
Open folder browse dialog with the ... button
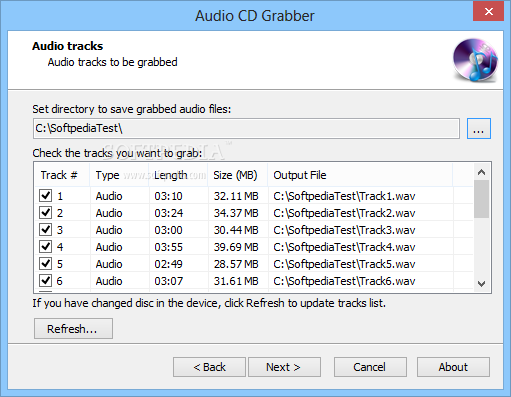pos(479,128)
